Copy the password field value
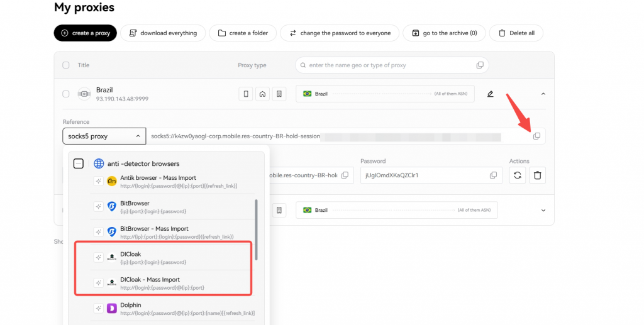 [493, 175]
